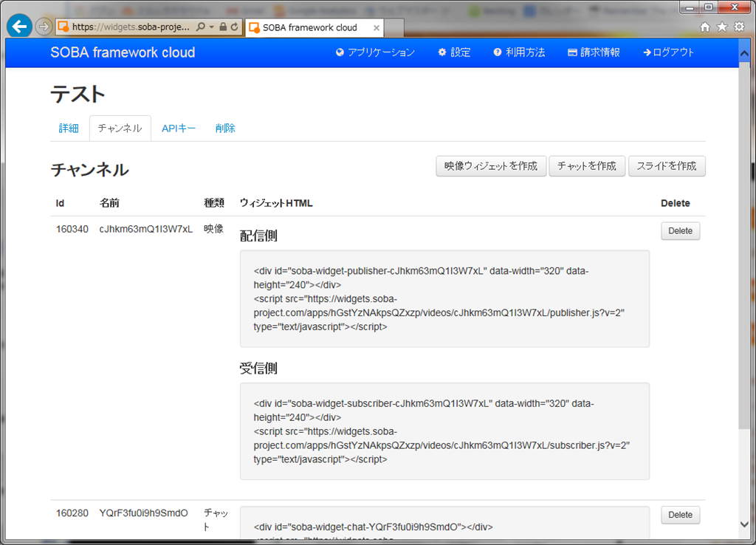Go back with the browser back arrow
Viewport: 756px width, 545px height.
[x=19, y=27]
